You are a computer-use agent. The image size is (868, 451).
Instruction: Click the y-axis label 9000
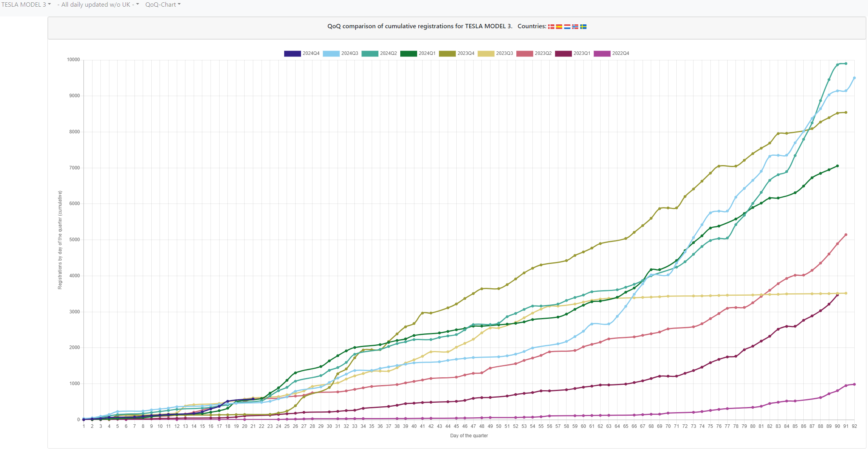point(74,96)
